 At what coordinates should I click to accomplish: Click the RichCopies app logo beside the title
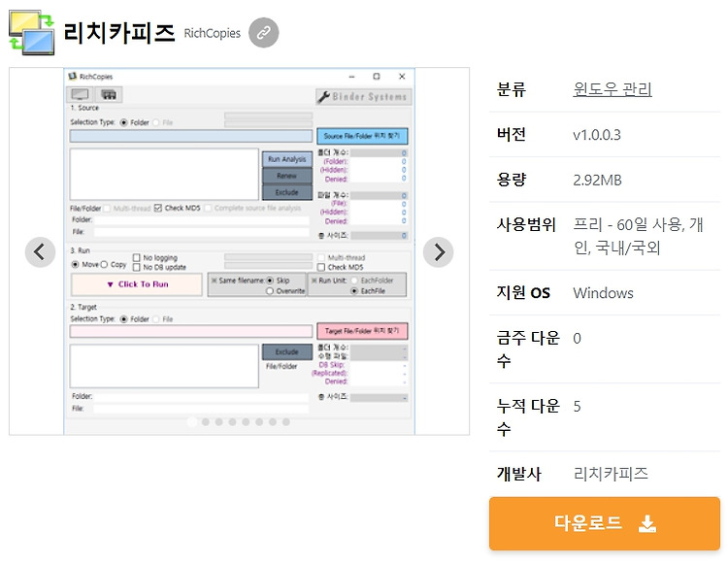[32, 33]
